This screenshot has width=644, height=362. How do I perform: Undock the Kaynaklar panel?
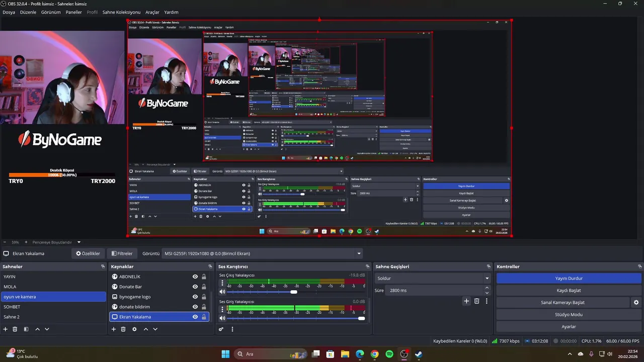point(210,266)
